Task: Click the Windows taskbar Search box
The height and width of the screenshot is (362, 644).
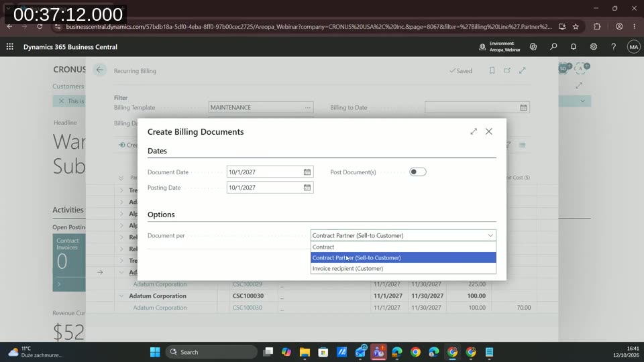Action: point(211,352)
